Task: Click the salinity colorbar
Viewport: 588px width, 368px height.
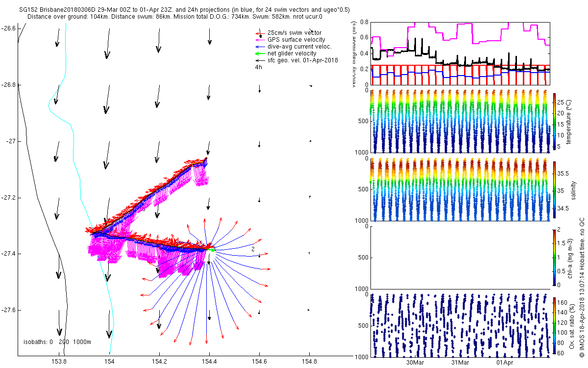Action: pyautogui.click(x=555, y=189)
